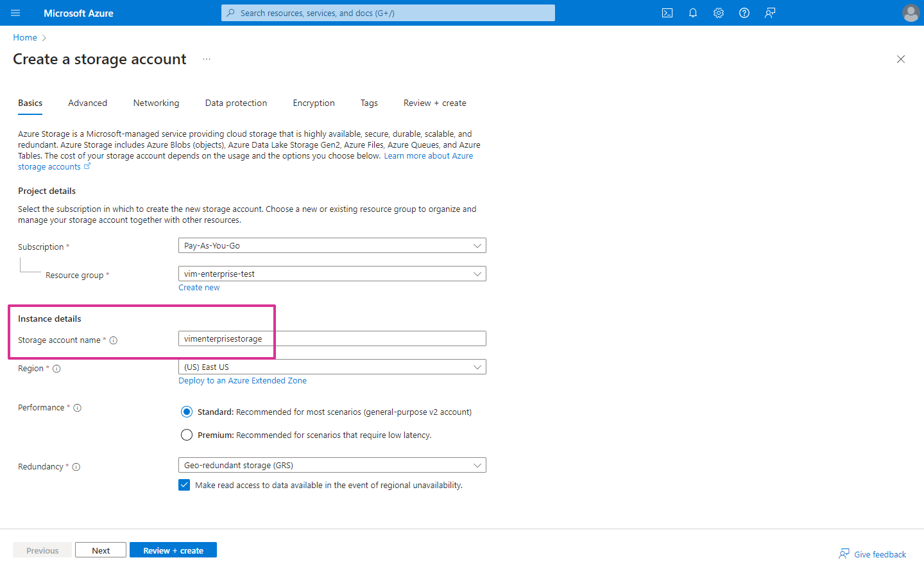The height and width of the screenshot is (578, 924).
Task: Click the Instance details heading
Action: click(49, 319)
